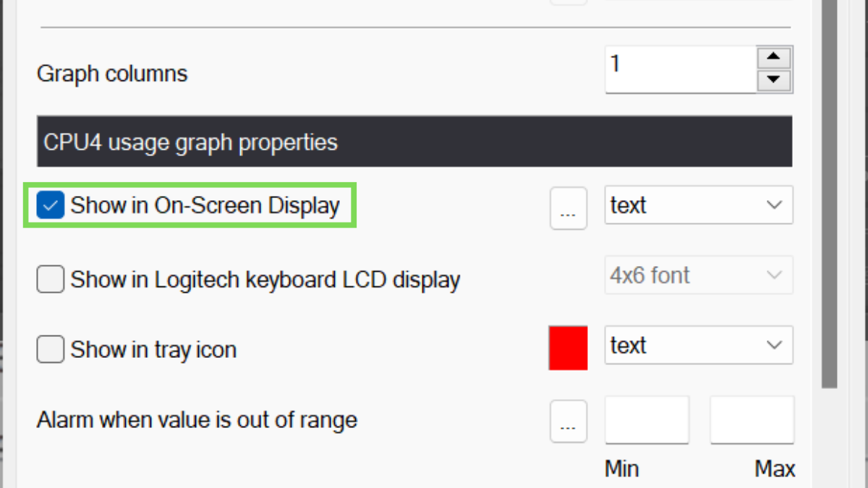Click the alarm Max value field
The height and width of the screenshot is (488, 868).
(x=752, y=420)
